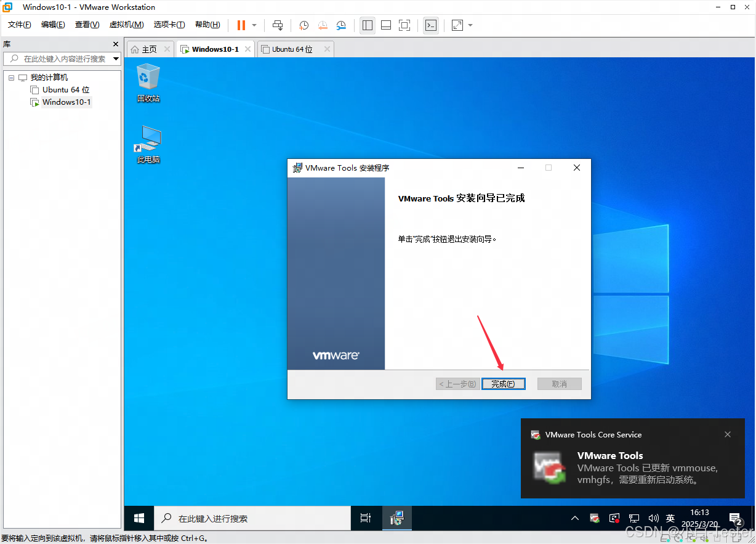Open the library search filter dropdown arrow

(x=116, y=59)
